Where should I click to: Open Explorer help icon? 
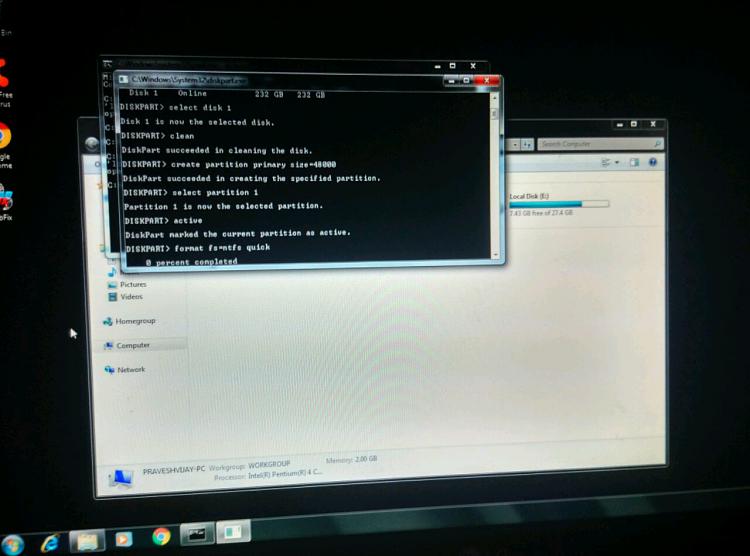[x=652, y=162]
